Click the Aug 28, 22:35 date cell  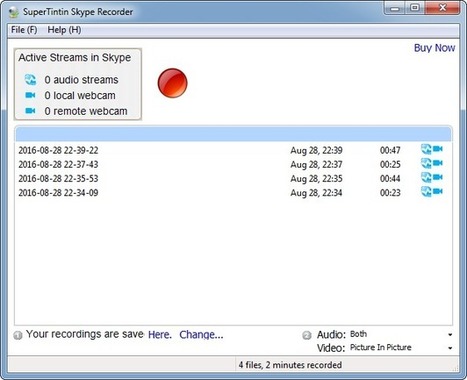(x=316, y=179)
